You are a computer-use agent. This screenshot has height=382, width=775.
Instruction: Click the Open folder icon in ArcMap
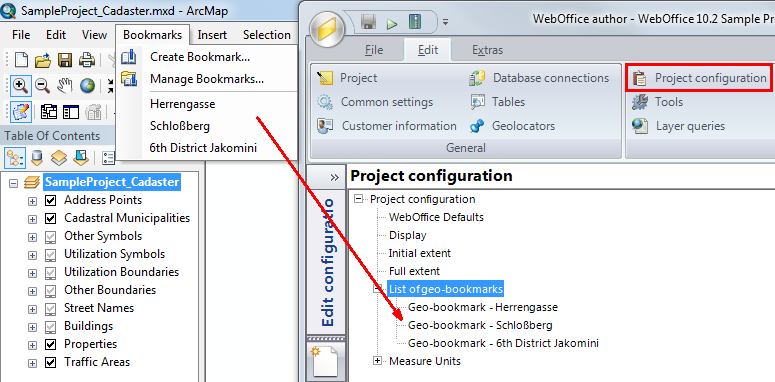43,60
